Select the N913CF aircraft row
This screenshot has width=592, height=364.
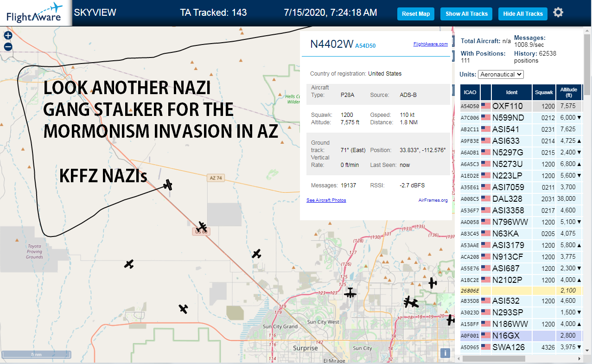click(521, 257)
